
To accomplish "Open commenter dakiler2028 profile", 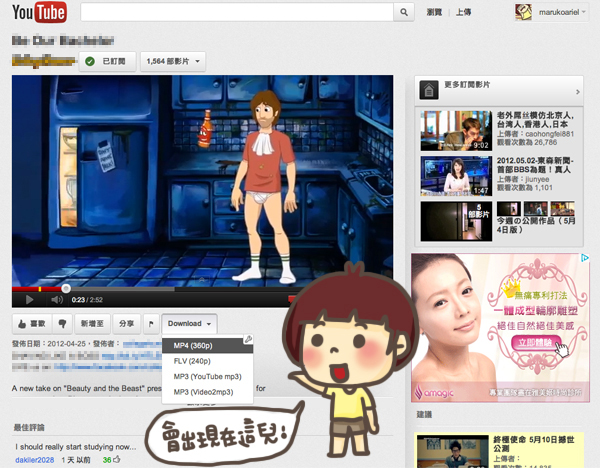I will (34, 460).
